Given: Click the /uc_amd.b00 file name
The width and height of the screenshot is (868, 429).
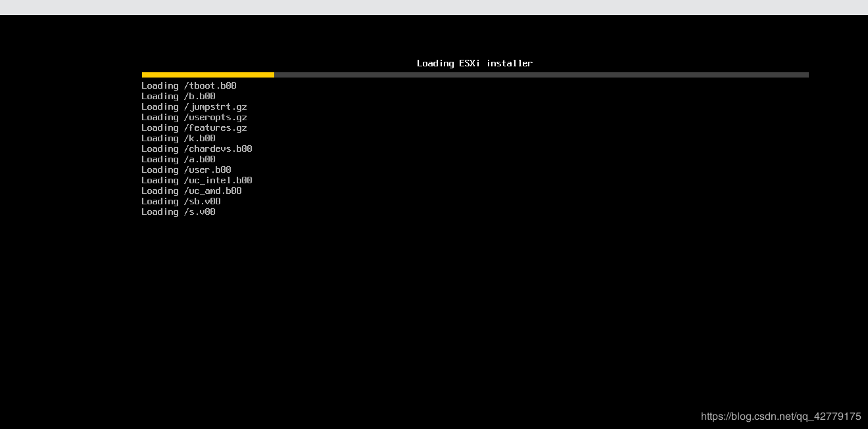Looking at the screenshot, I should tap(212, 191).
